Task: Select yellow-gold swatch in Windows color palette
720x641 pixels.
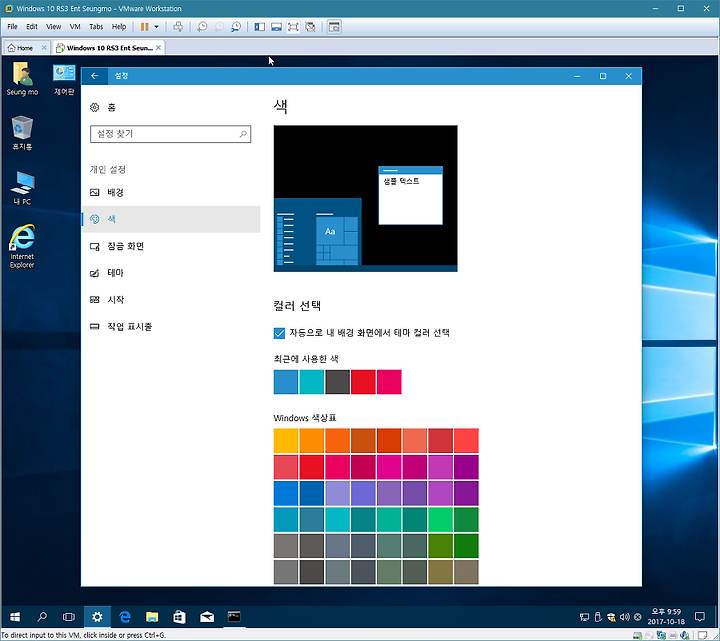Action: [286, 440]
